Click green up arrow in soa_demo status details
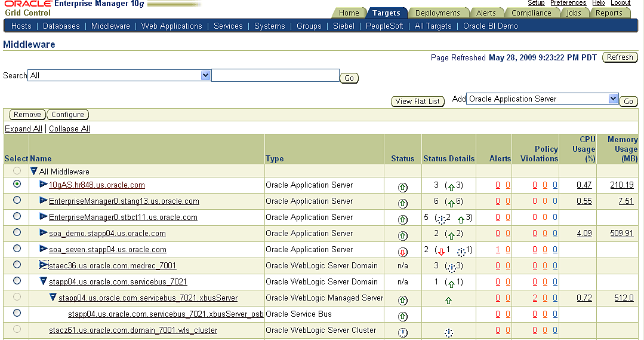 tap(451, 235)
